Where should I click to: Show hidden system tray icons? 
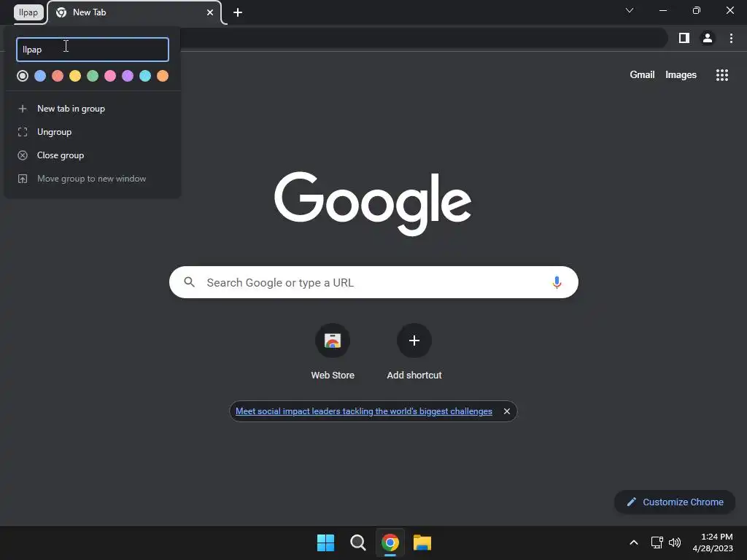tap(634, 542)
